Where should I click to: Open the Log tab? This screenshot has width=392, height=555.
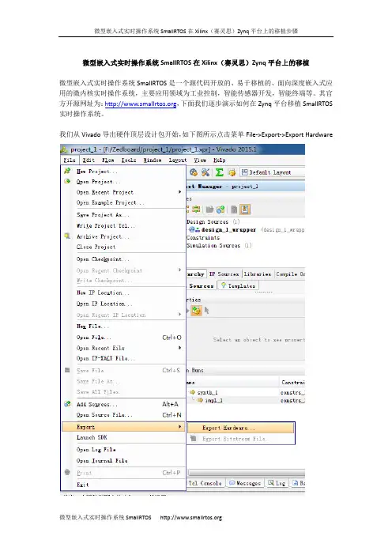(x=277, y=483)
